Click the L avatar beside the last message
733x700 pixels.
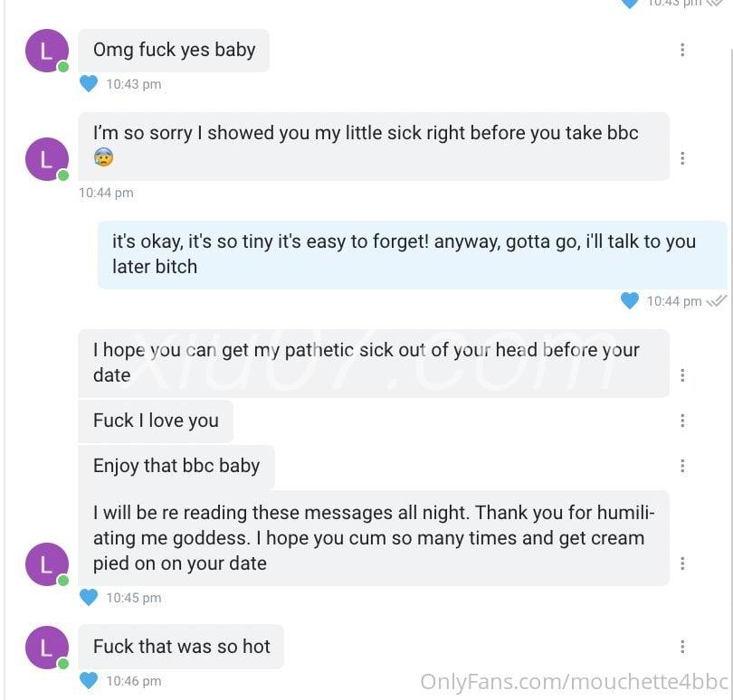coord(47,648)
